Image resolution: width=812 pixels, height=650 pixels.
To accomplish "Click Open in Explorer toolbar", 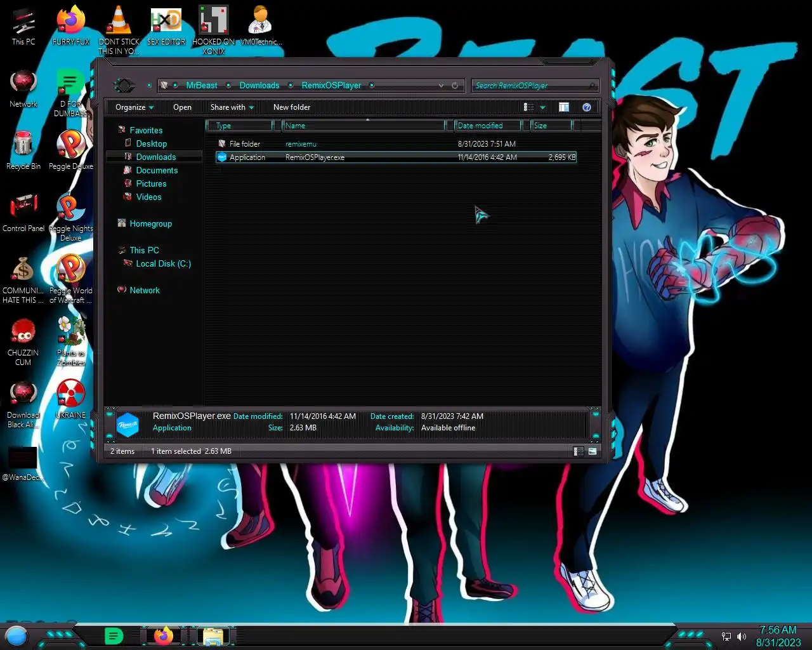I will click(x=182, y=107).
